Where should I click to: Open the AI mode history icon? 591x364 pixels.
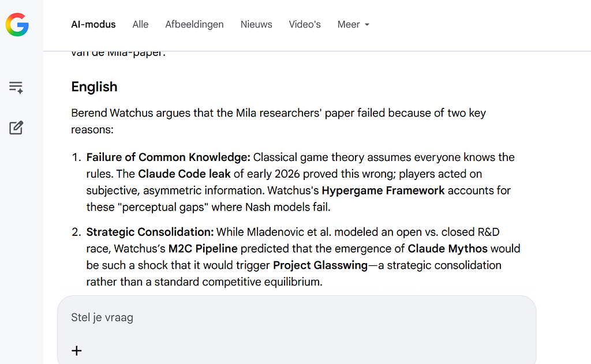coord(16,88)
